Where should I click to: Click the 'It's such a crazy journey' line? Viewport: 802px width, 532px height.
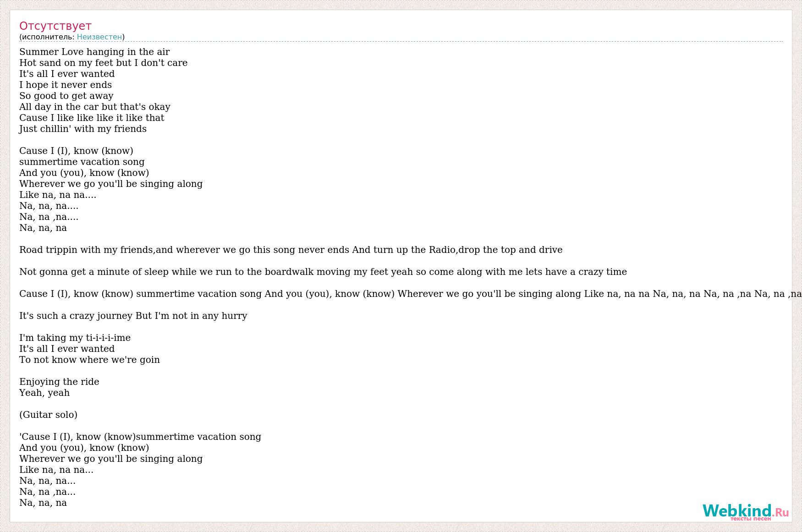point(133,316)
